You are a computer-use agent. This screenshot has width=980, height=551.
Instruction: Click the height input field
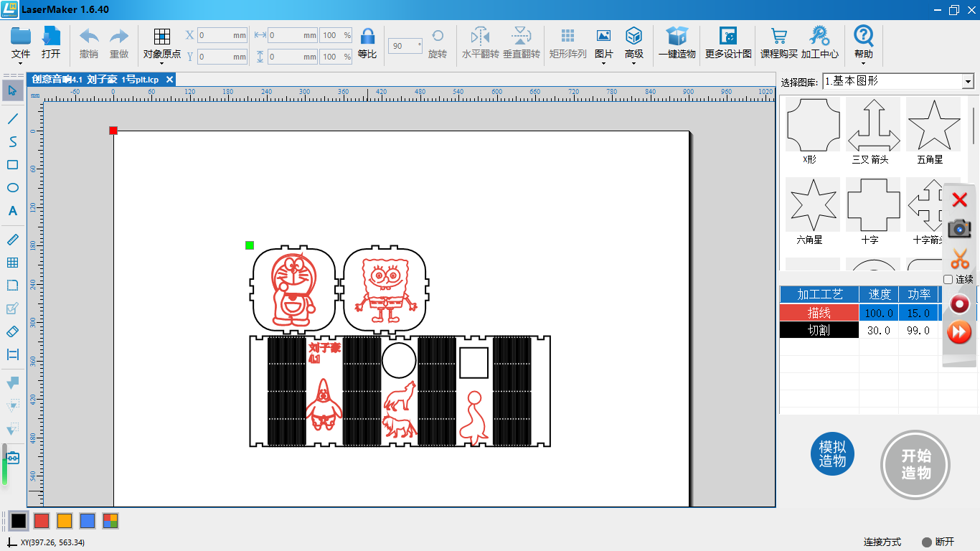click(x=293, y=56)
